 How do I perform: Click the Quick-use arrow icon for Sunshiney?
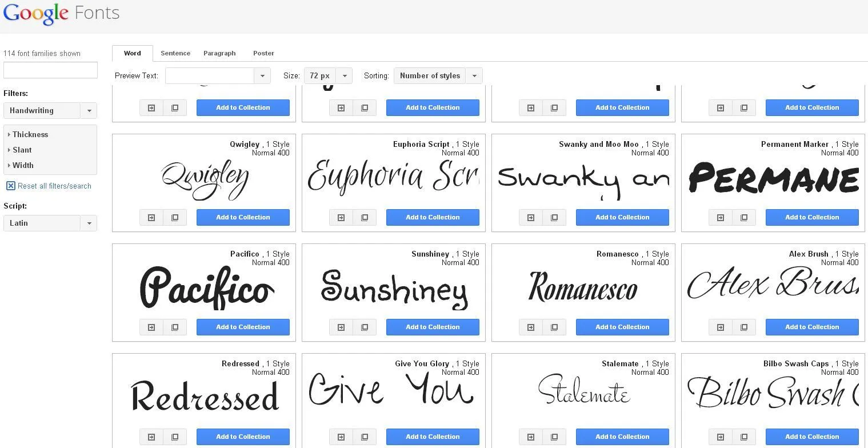(341, 327)
